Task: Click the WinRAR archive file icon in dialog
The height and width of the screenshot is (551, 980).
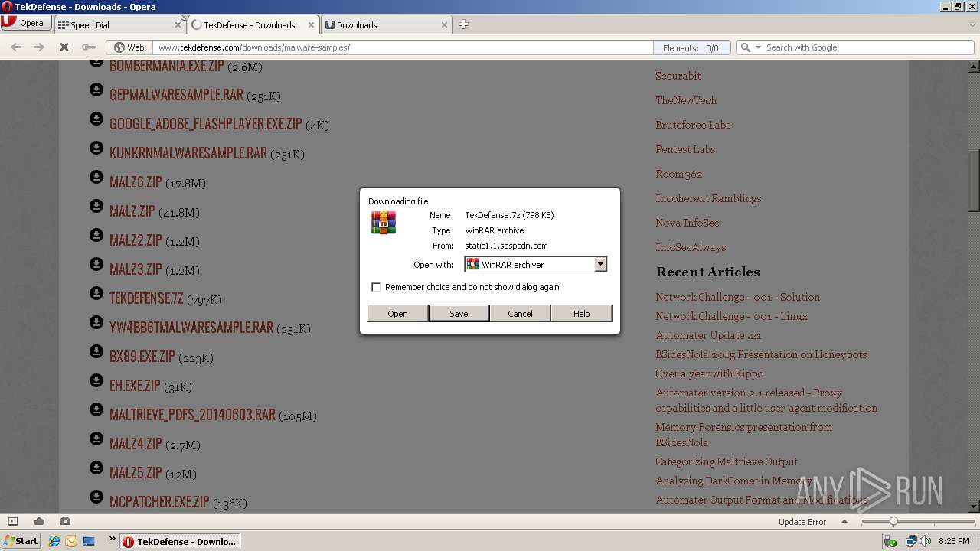Action: (x=384, y=223)
